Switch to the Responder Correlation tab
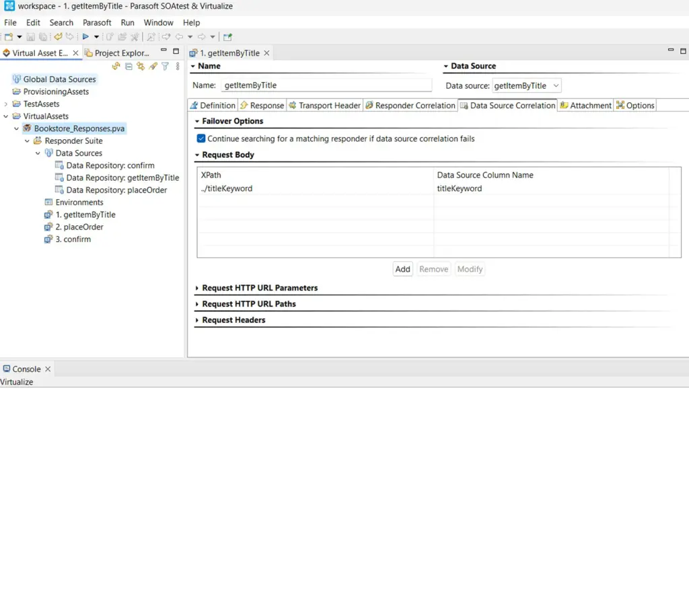689x616 pixels. tap(410, 106)
